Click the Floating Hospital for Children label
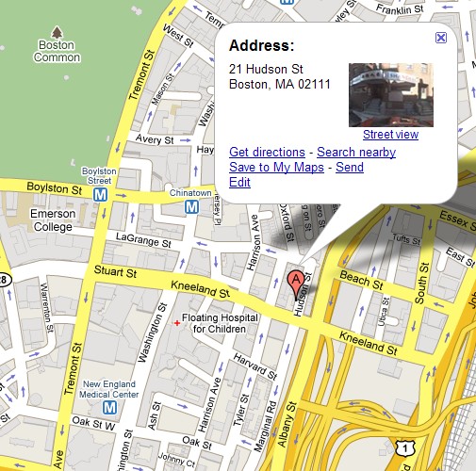Screen dimensions: 476x471 (x=220, y=323)
